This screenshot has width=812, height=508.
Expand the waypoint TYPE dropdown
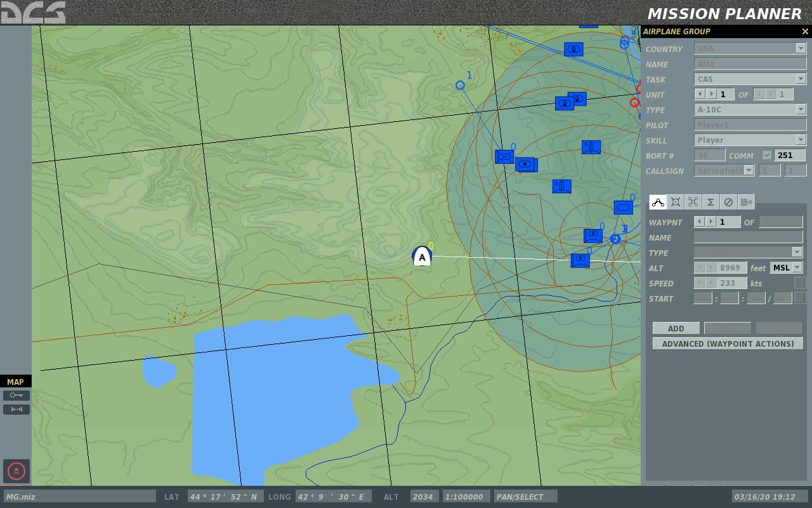point(797,252)
